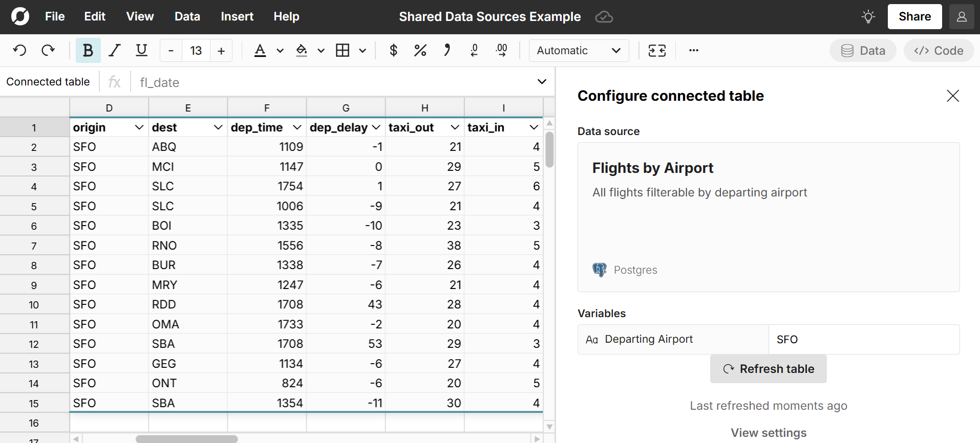Image resolution: width=980 pixels, height=443 pixels.
Task: Open the Insert menu
Action: 237,17
